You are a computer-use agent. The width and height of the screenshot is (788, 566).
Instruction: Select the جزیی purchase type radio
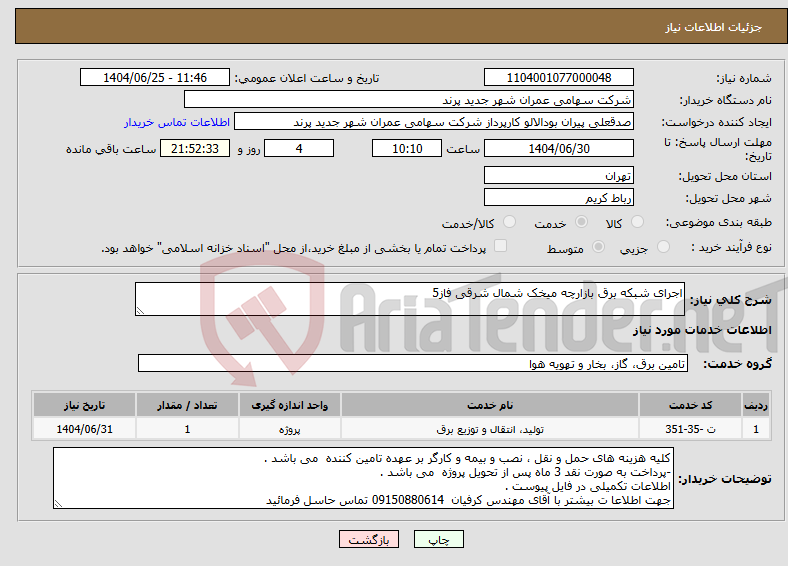(663, 247)
